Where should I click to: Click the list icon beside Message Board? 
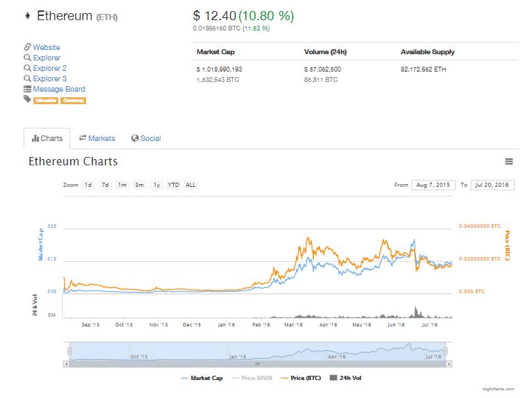pos(27,89)
